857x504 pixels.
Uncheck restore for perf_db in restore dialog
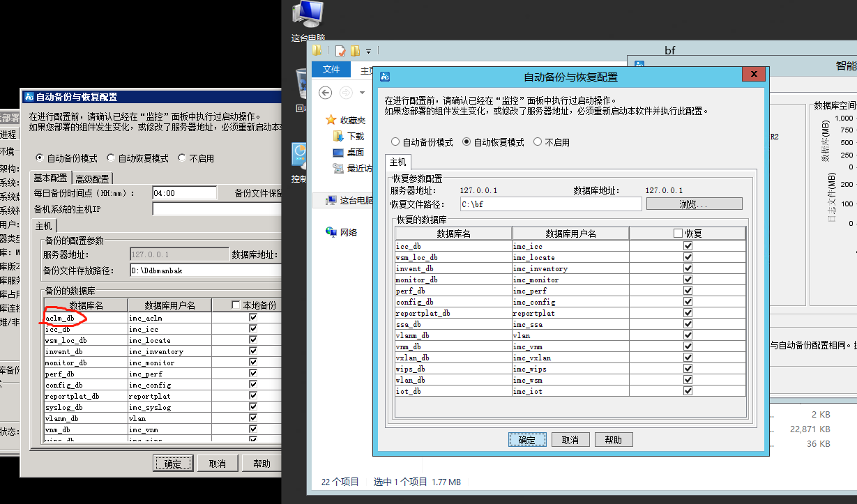point(688,291)
